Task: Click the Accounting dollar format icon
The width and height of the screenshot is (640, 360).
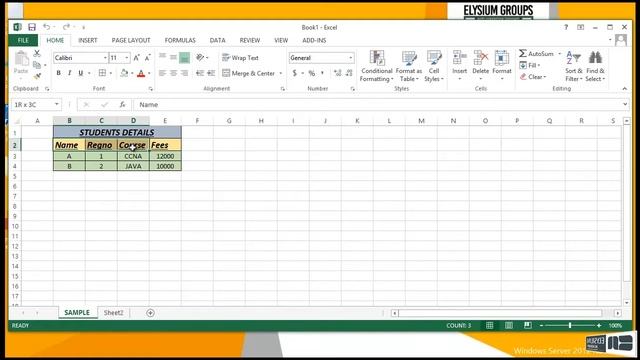Action: 295,73
